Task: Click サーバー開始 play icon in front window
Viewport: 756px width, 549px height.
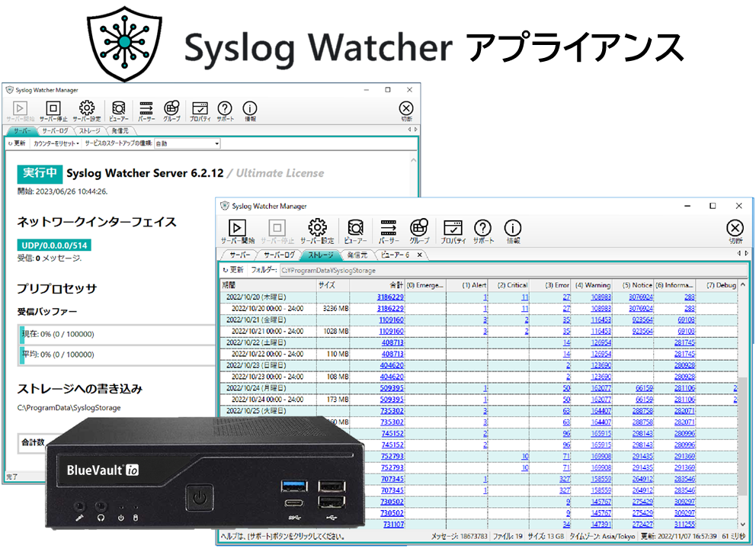Action: coord(237,232)
